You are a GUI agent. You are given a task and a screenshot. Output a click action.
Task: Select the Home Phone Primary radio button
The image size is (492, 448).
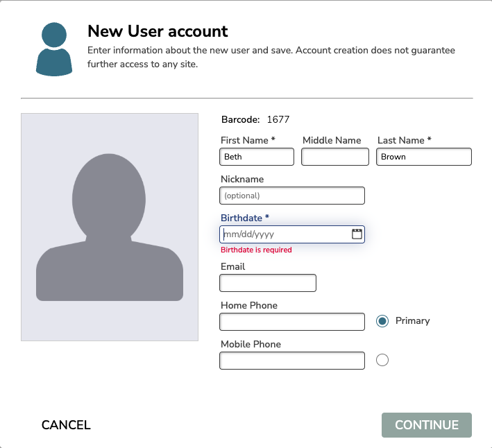click(382, 320)
